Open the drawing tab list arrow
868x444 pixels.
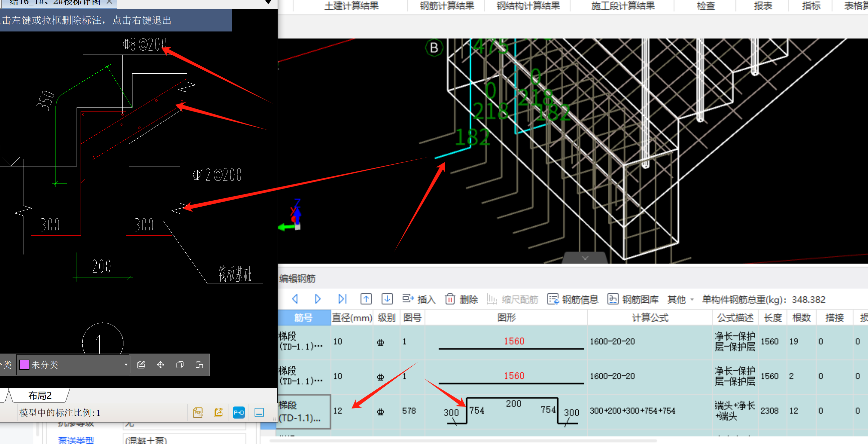268,2
